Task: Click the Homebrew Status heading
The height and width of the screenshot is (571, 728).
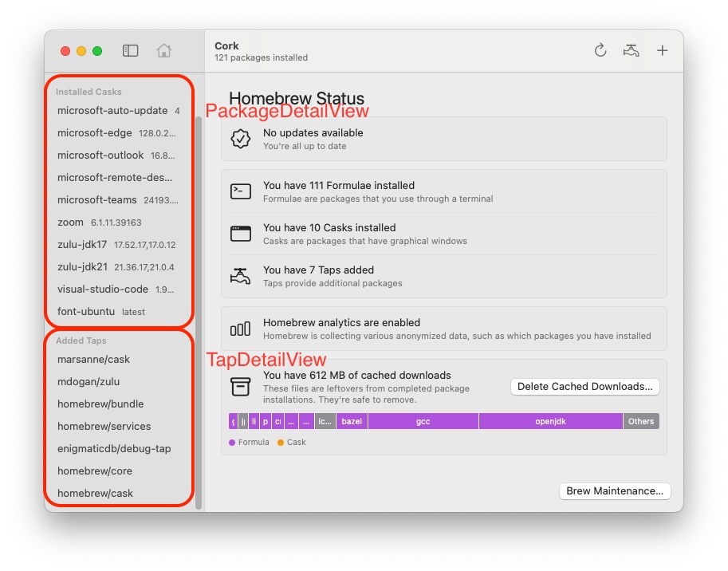Action: (297, 98)
